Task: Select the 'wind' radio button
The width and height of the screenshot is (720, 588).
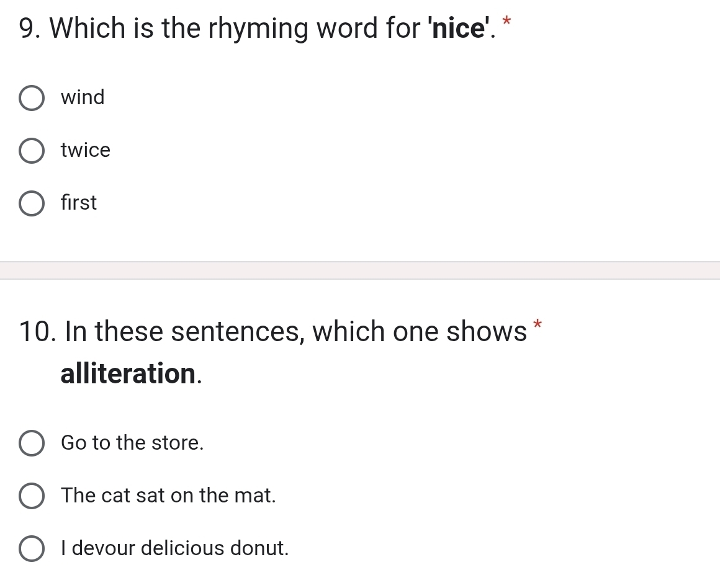Action: pos(32,98)
